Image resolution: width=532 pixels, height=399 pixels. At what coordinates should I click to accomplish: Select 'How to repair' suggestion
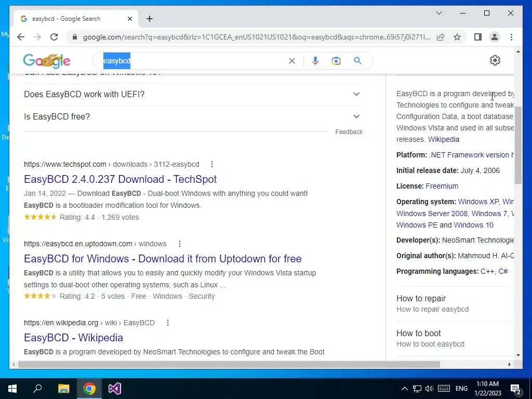(455, 303)
